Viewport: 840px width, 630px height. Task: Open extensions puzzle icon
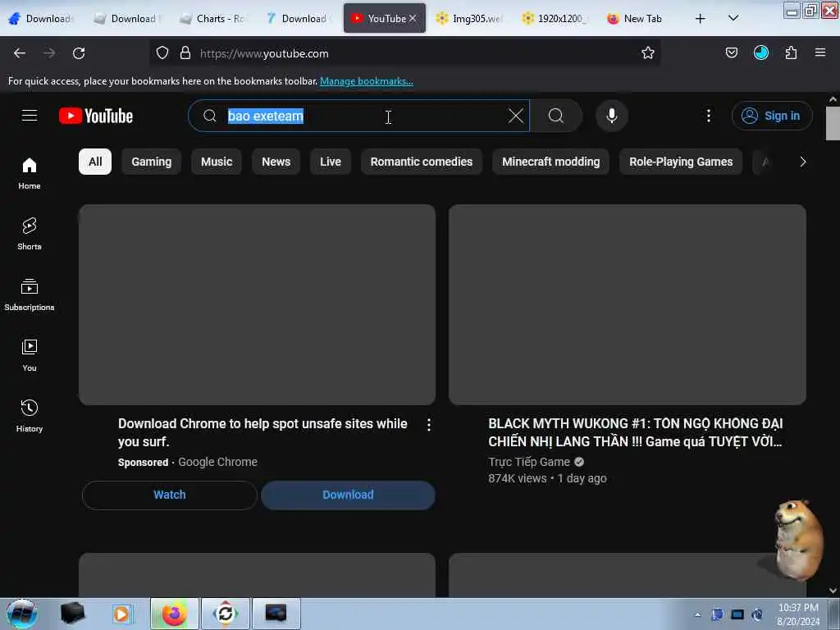point(791,52)
